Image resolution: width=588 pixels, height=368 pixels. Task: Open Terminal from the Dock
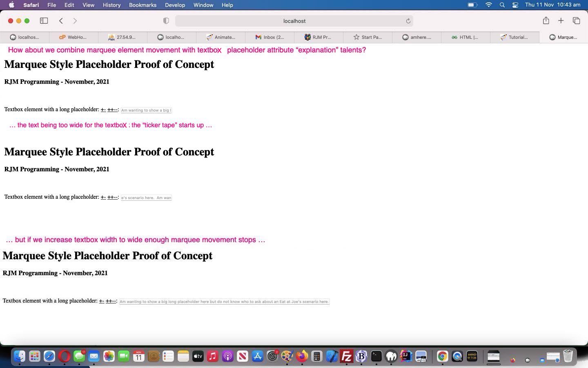[376, 356]
